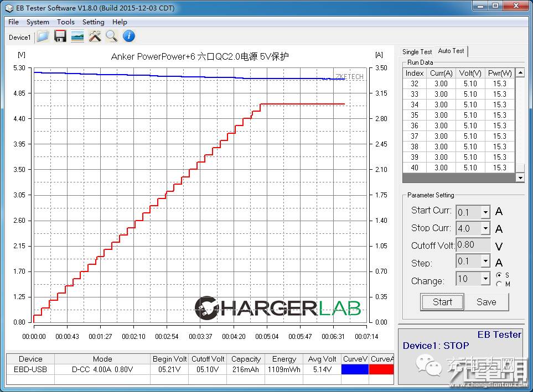
Task: Select Run Data row index 32
Action: pyautogui.click(x=459, y=83)
